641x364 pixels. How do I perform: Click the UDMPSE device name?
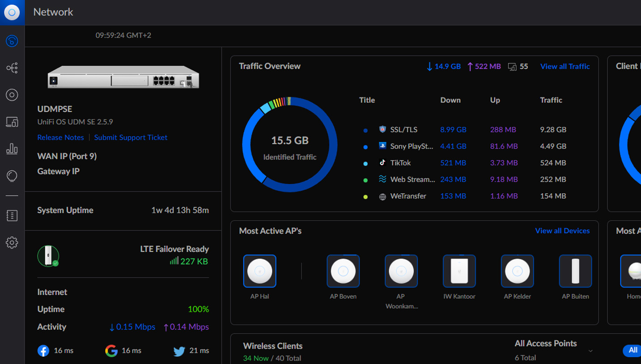[x=55, y=109]
